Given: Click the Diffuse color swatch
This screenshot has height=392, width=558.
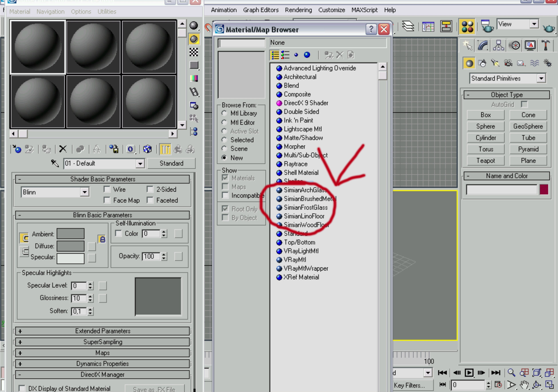Looking at the screenshot, I should click(x=70, y=246).
